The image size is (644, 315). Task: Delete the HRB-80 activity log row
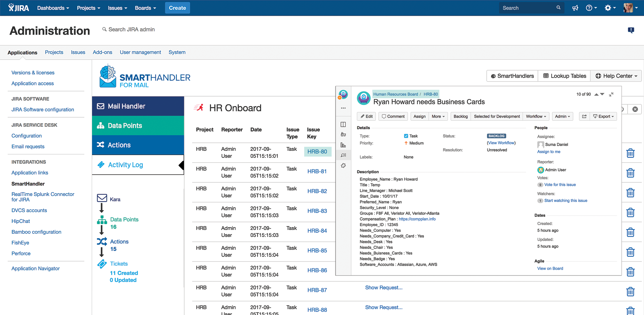[x=630, y=153]
